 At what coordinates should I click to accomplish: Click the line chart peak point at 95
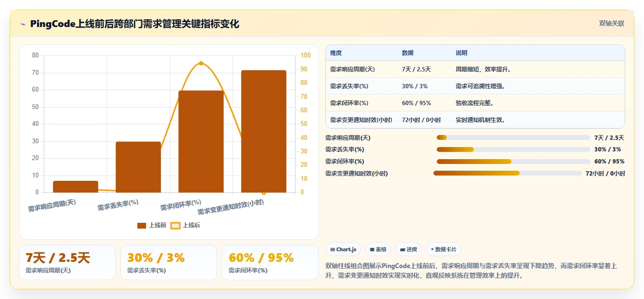(201, 63)
